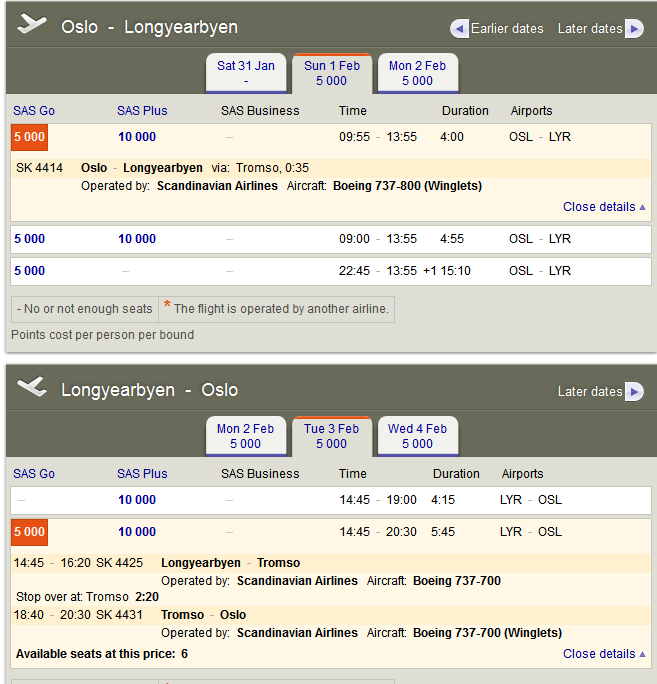
Task: Click the return Later dates right arrow
Action: 634,391
